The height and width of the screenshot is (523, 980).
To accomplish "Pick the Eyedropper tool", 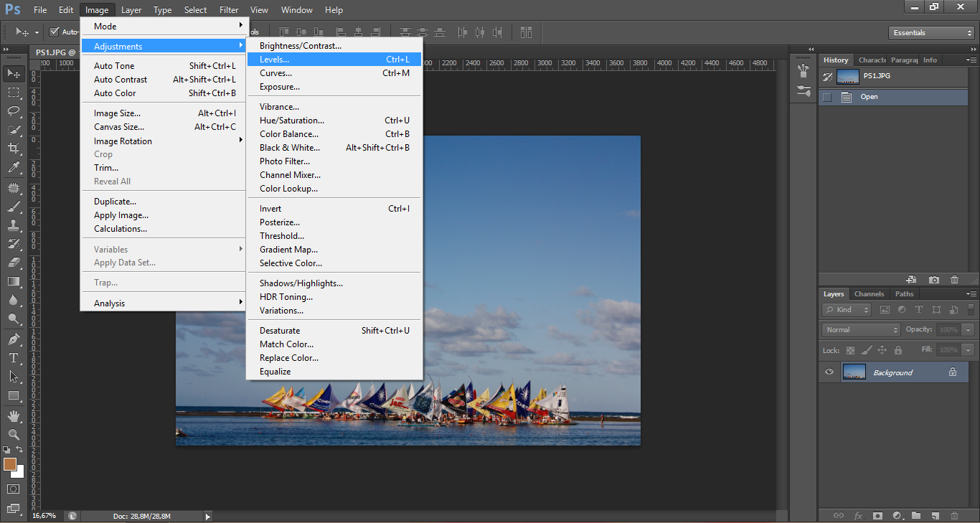I will click(14, 168).
